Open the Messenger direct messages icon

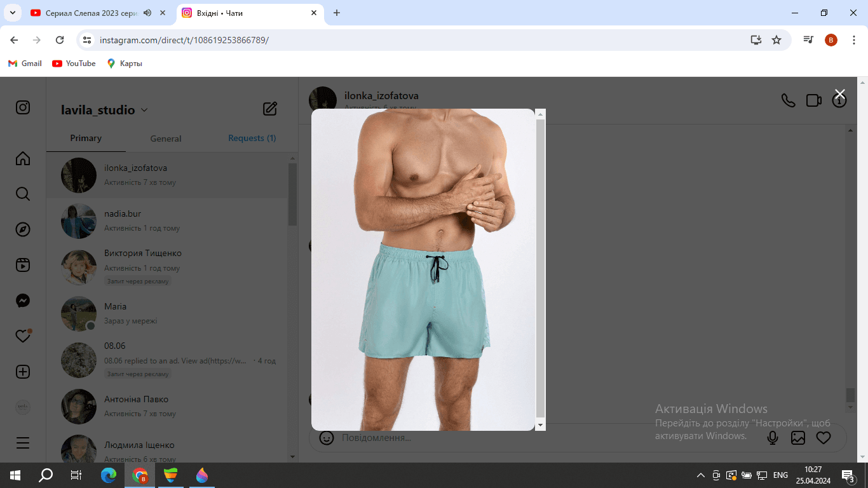[23, 301]
